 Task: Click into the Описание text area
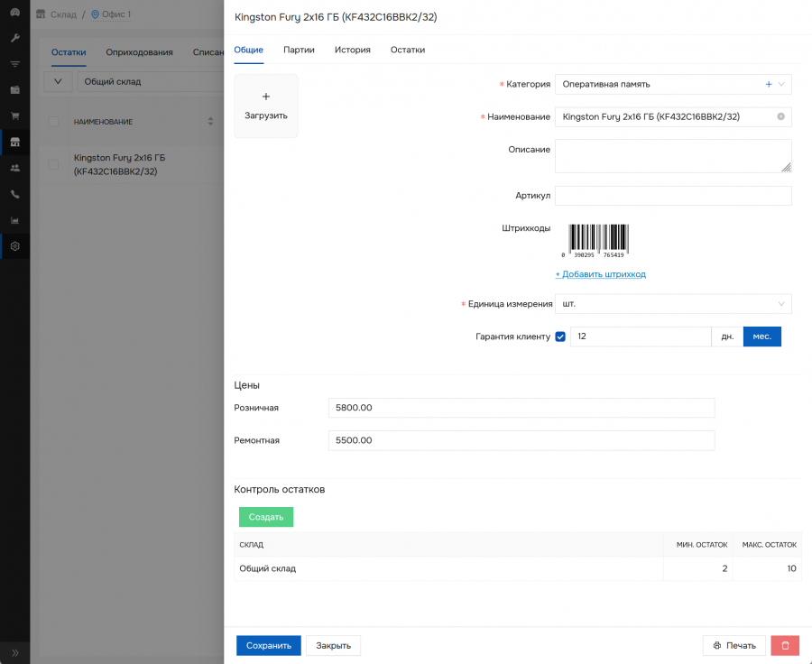[673, 156]
